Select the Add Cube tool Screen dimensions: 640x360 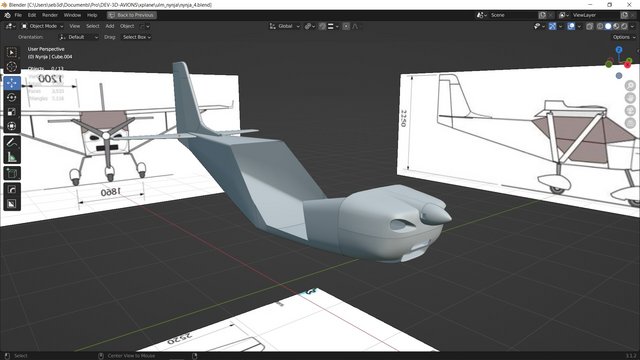point(12,173)
